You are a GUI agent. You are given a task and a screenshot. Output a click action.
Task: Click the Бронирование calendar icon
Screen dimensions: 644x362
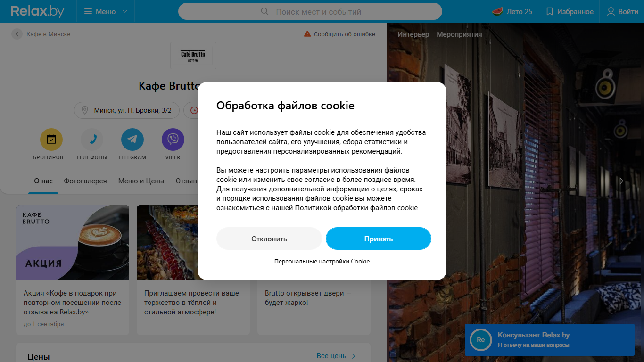pyautogui.click(x=51, y=139)
